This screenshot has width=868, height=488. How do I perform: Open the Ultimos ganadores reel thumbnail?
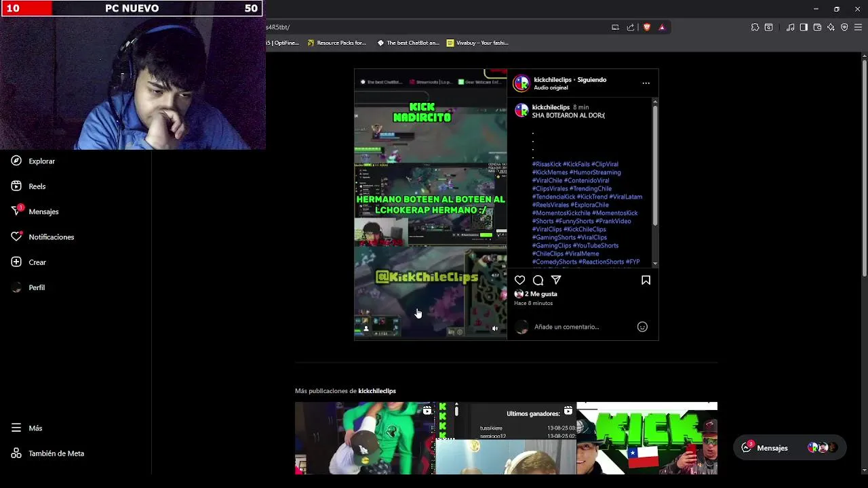tap(506, 438)
